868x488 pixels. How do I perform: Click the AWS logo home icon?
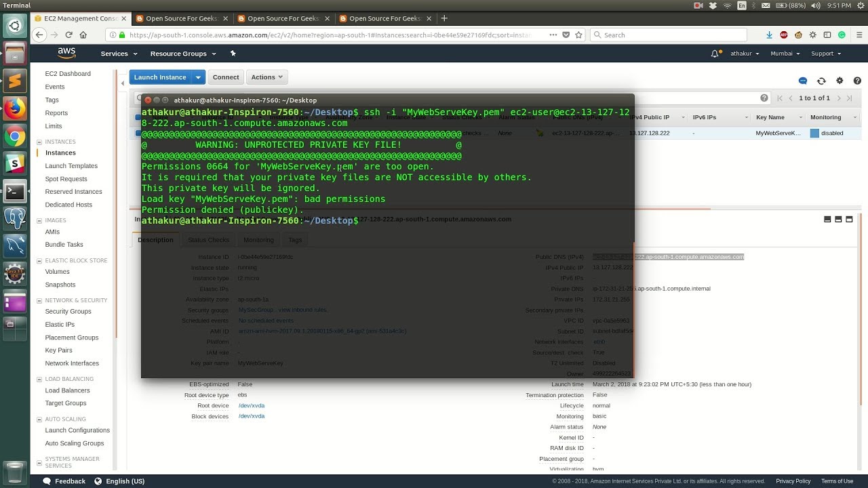point(66,54)
